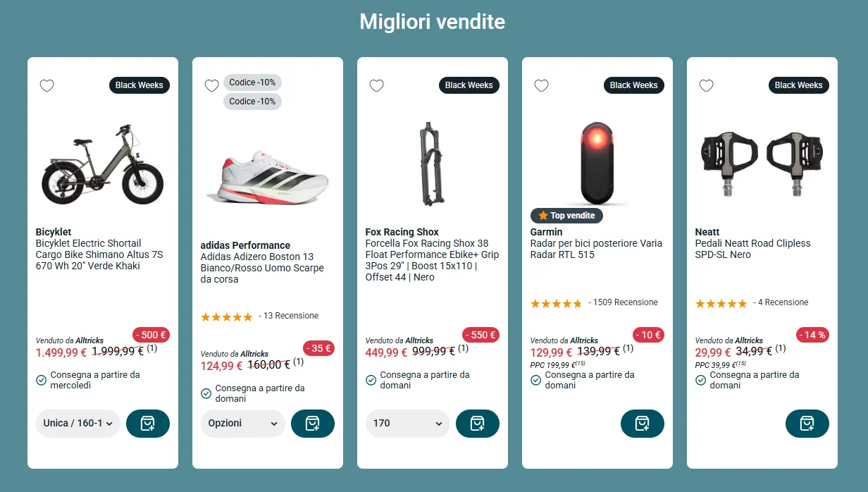View the Garmin radar product image
Image resolution: width=868 pixels, height=492 pixels.
click(x=597, y=164)
